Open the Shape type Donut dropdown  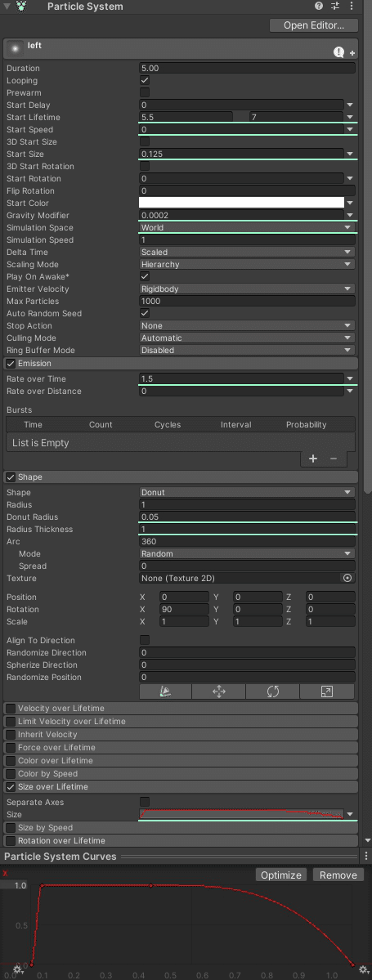point(247,493)
